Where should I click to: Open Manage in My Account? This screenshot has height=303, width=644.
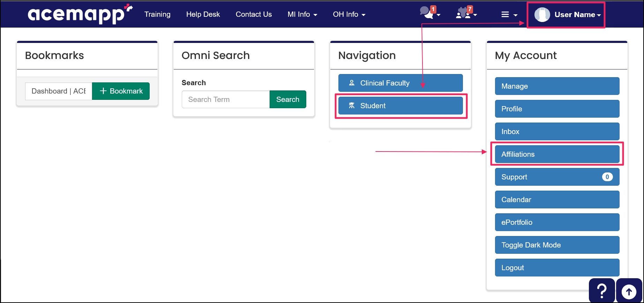[557, 86]
